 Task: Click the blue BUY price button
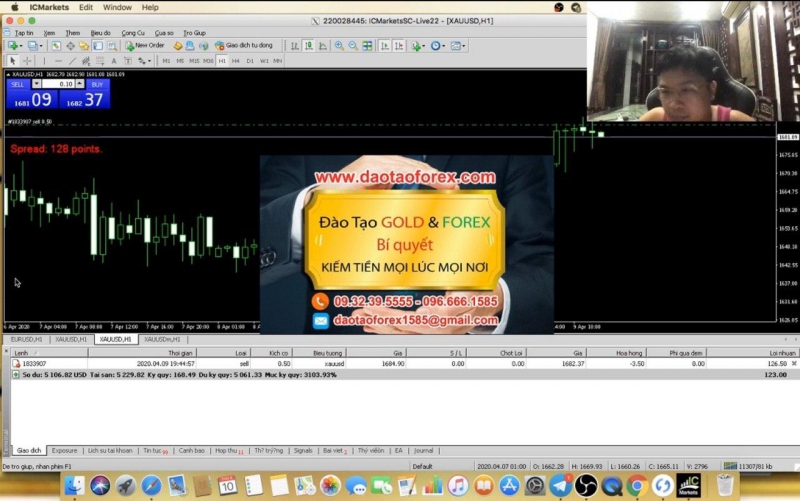84,99
